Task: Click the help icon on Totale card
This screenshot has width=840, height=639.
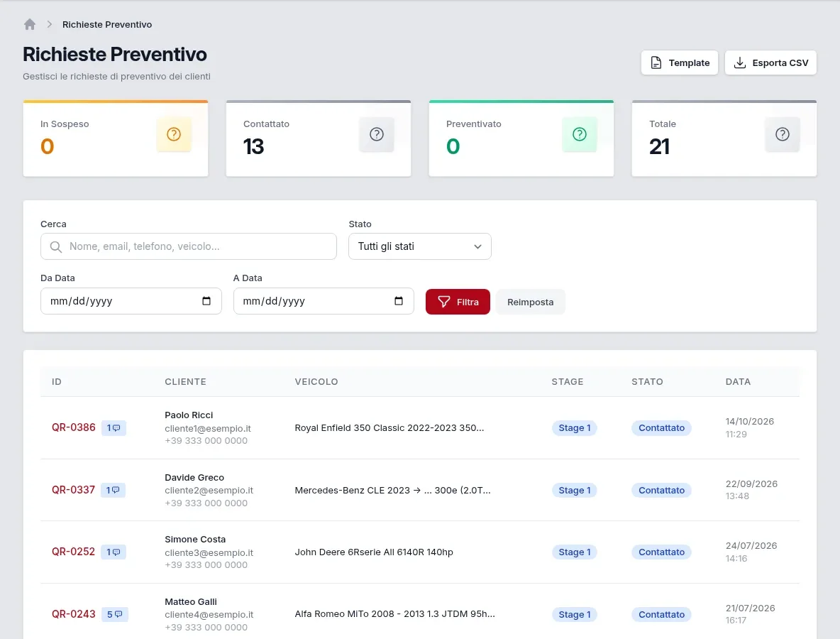Action: (x=782, y=134)
